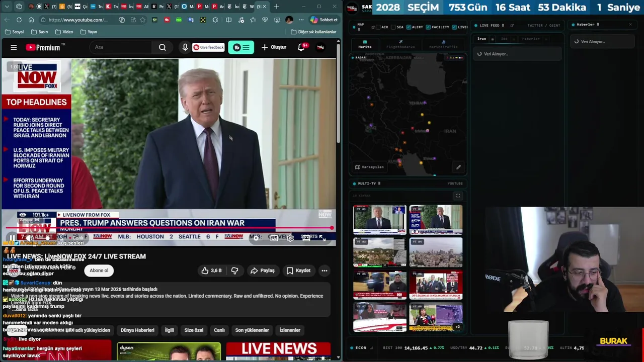
Task: Open the Varsayılan map style selector
Action: 369,167
